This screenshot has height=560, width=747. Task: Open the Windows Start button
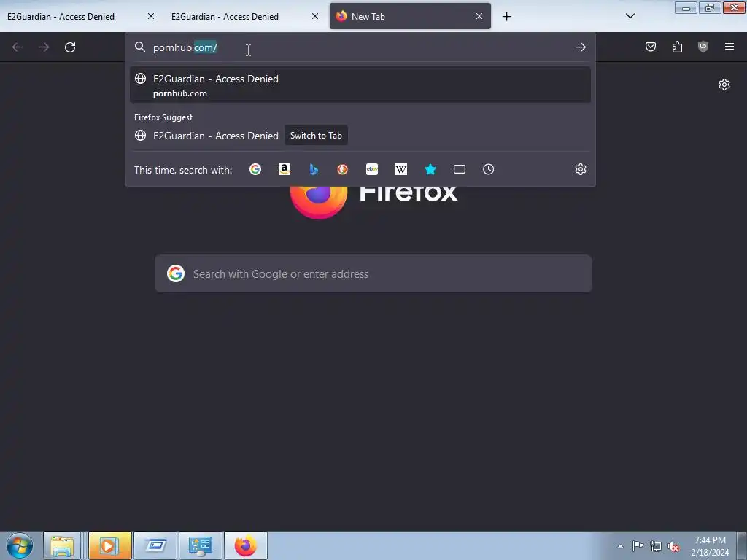click(x=20, y=545)
